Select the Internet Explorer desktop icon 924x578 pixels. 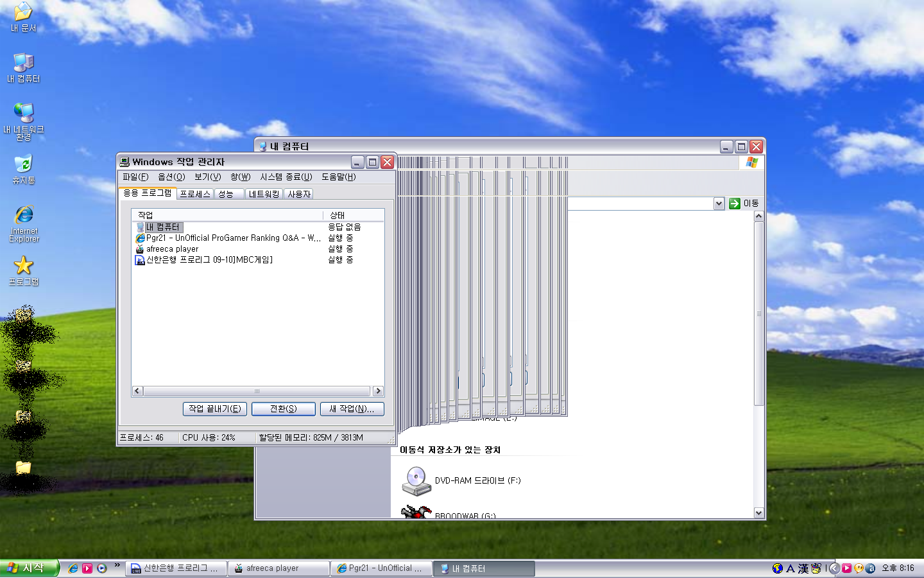point(24,223)
